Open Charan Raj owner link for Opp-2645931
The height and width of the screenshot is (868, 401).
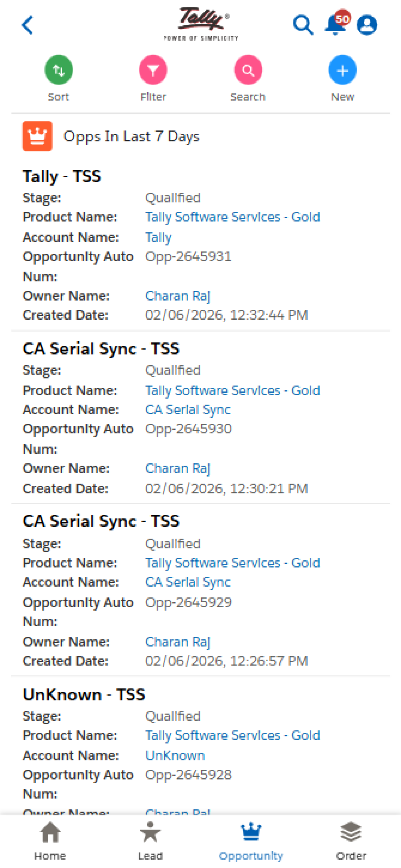(x=178, y=296)
